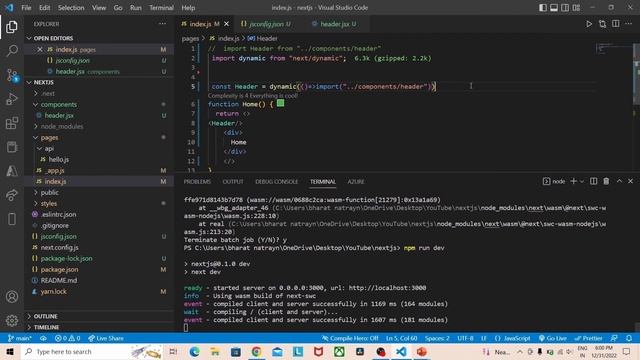Open Live Share view in activity bar
640x360 pixels.
pyautogui.click(x=12, y=195)
